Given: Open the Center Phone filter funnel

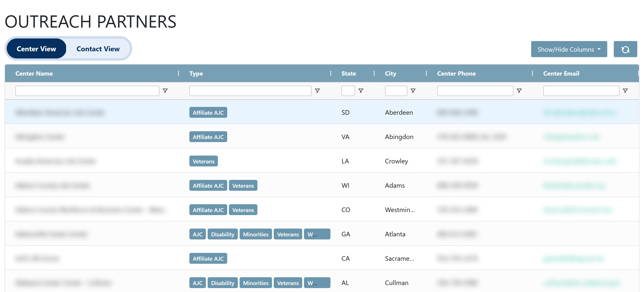Looking at the screenshot, I should tap(519, 91).
